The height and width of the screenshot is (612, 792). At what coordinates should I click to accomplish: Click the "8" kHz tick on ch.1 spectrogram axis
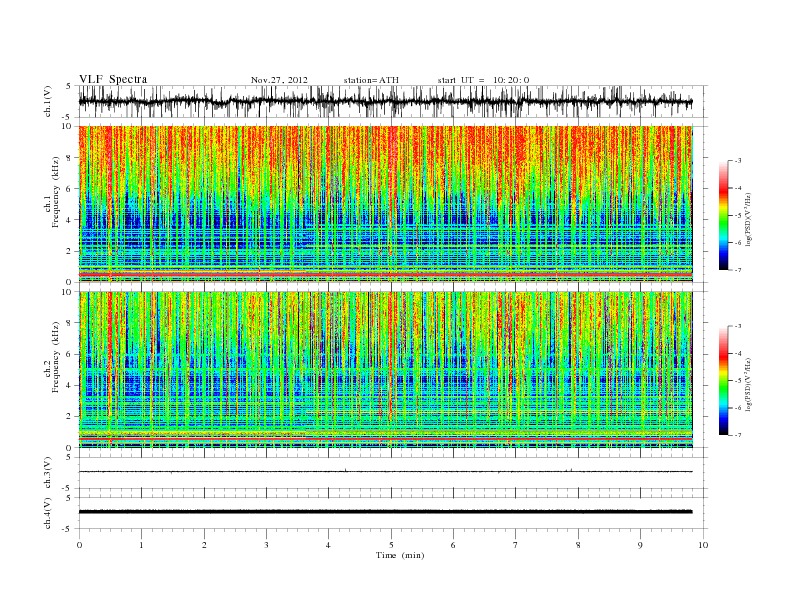pyautogui.click(x=69, y=158)
